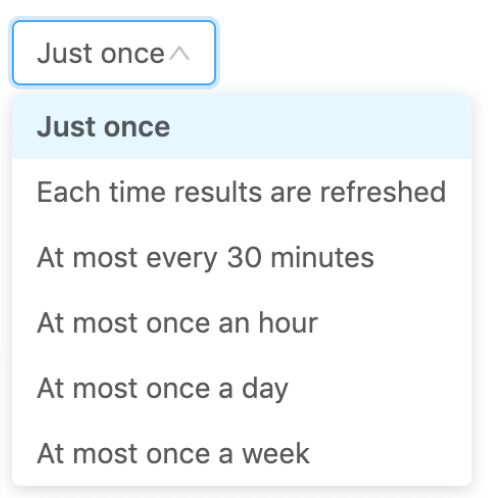This screenshot has width=488, height=498.
Task: Set frequency to once a week
Action: [242, 453]
